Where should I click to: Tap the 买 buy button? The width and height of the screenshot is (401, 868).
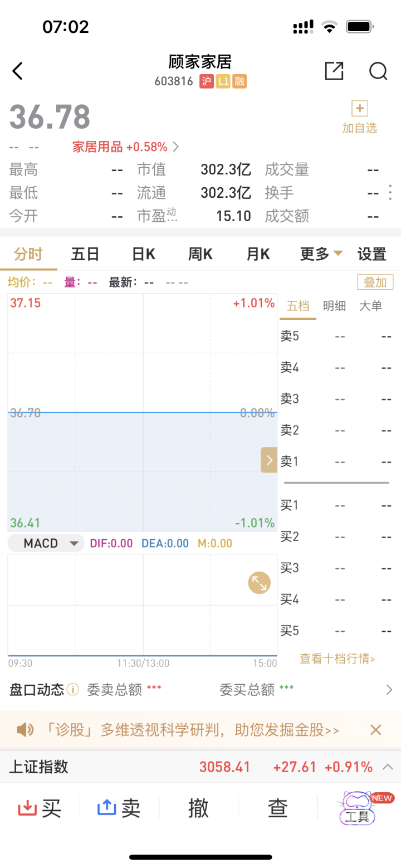pos(40,808)
